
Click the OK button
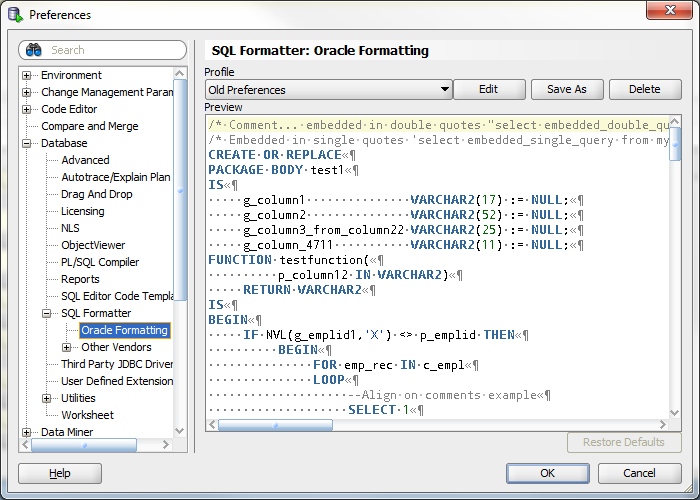pos(548,473)
